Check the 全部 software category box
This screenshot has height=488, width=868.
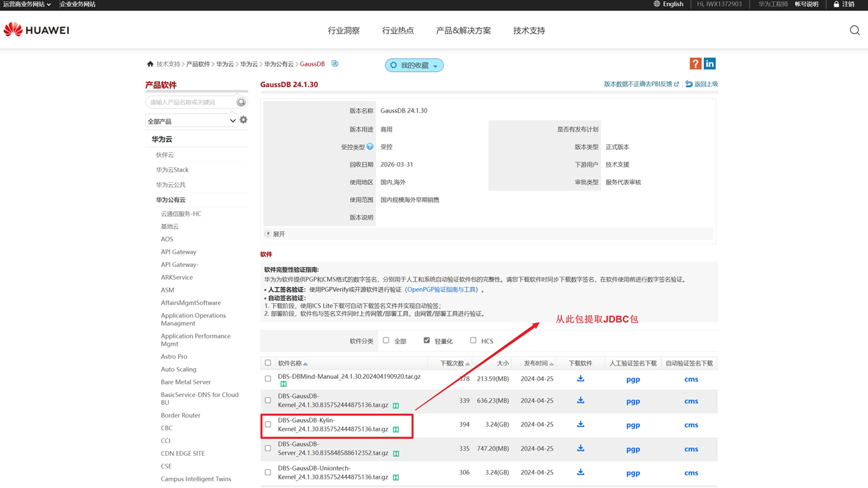point(386,341)
